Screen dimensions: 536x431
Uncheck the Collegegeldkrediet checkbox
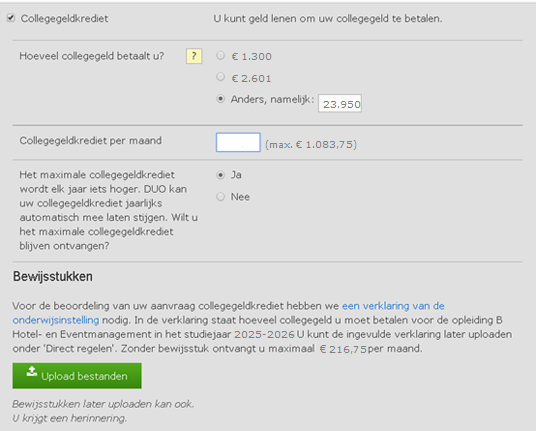pyautogui.click(x=11, y=18)
